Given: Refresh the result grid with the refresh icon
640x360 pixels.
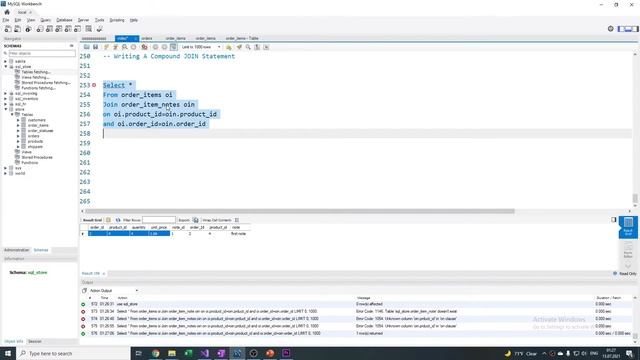Looking at the screenshot, I should 118,220.
